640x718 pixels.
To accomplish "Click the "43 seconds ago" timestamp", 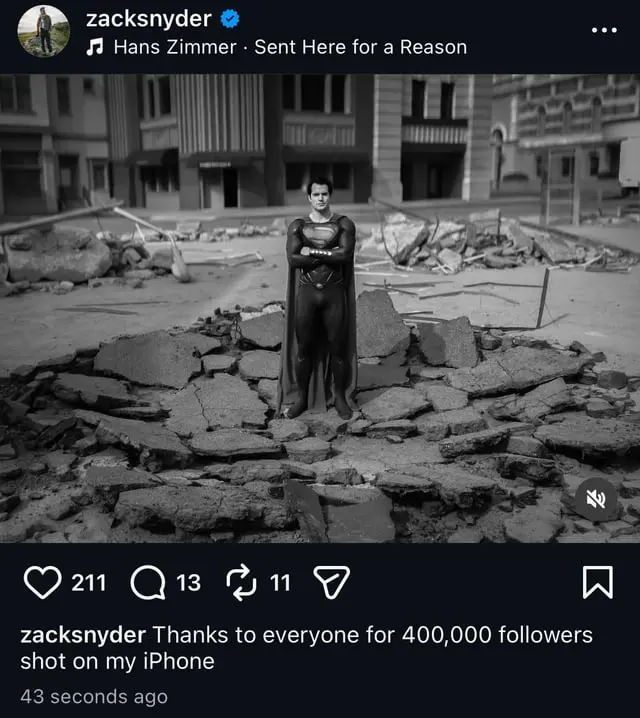I will click(94, 697).
